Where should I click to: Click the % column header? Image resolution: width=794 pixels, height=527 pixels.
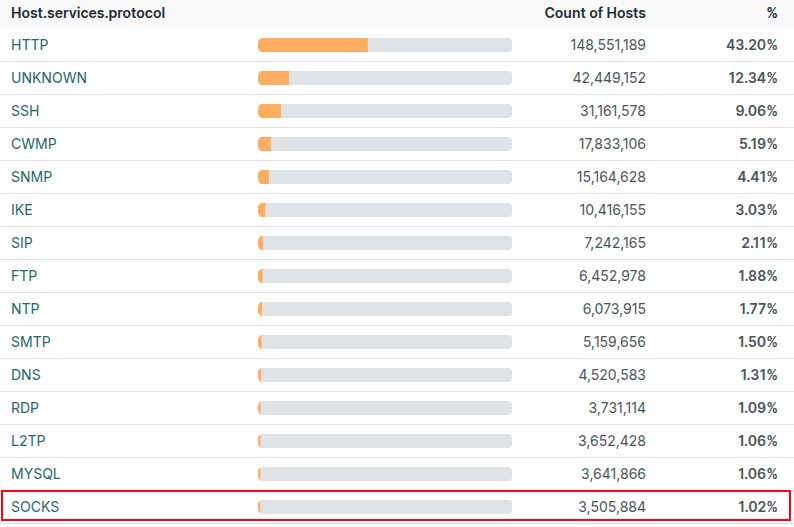(771, 13)
